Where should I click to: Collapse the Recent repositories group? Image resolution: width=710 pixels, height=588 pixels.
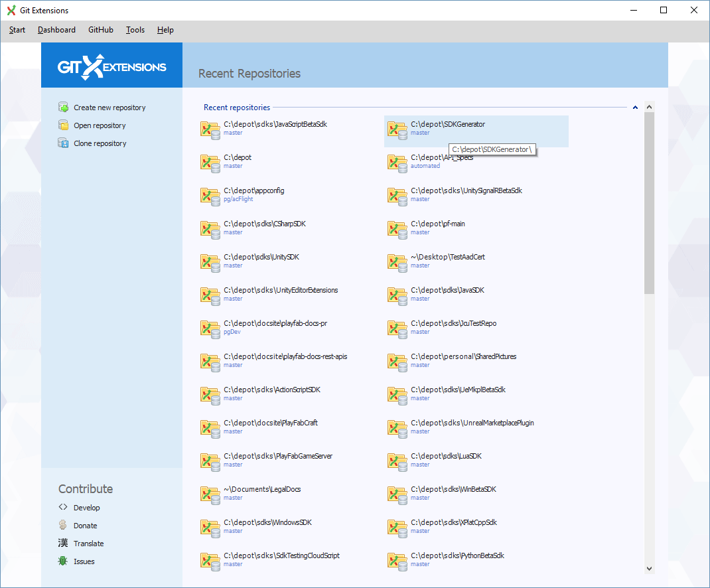pyautogui.click(x=634, y=107)
